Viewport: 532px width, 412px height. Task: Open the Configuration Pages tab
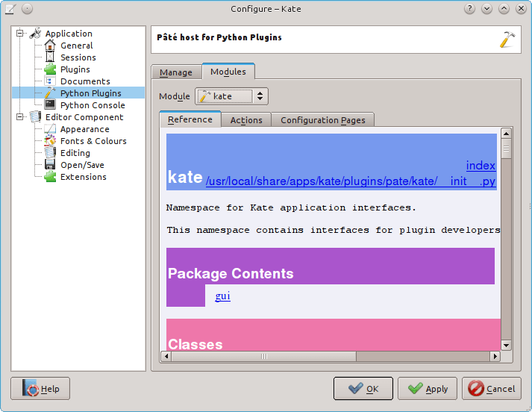(322, 120)
